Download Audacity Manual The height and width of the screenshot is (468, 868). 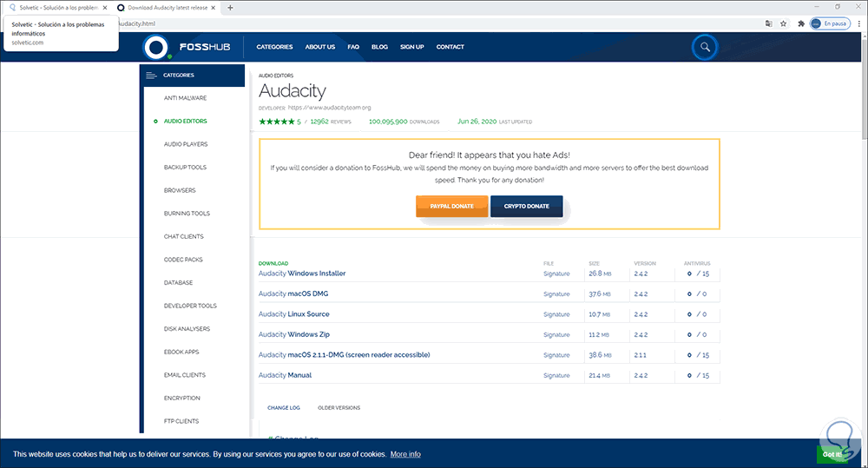coord(285,375)
